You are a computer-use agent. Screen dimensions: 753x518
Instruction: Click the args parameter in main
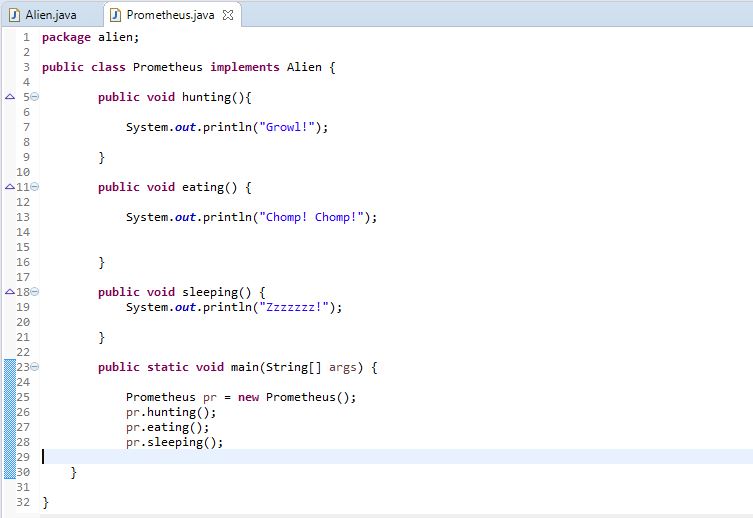point(343,367)
